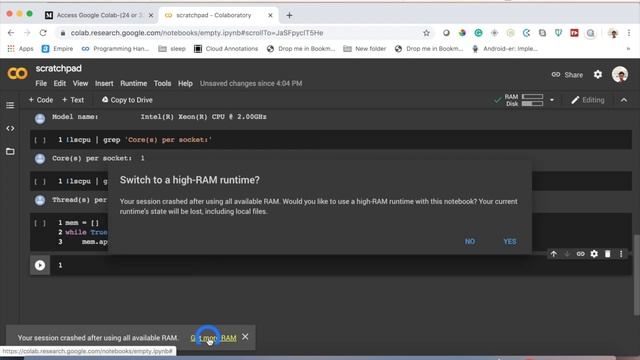Open the Edit menu
640x360 pixels.
tap(60, 83)
